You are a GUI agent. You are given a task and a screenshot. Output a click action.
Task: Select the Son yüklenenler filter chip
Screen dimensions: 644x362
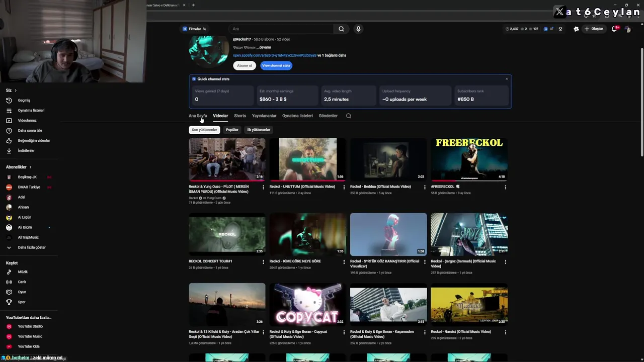point(204,130)
